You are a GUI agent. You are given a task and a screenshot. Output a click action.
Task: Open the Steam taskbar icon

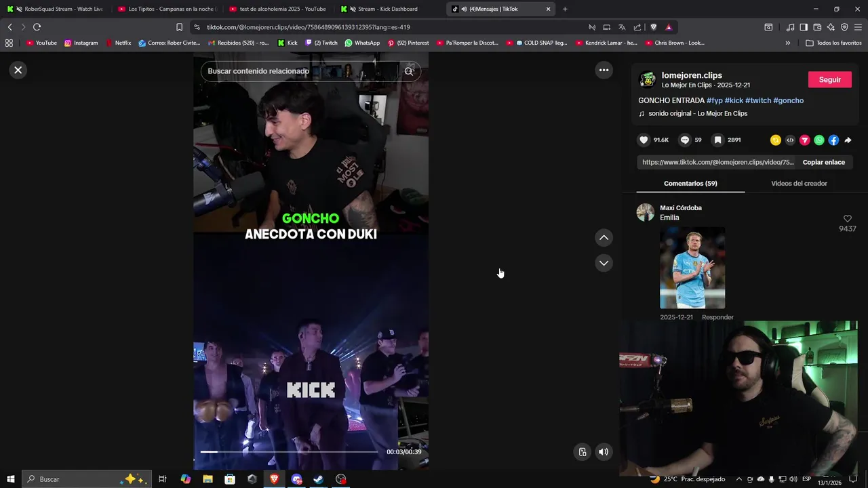[318, 479]
